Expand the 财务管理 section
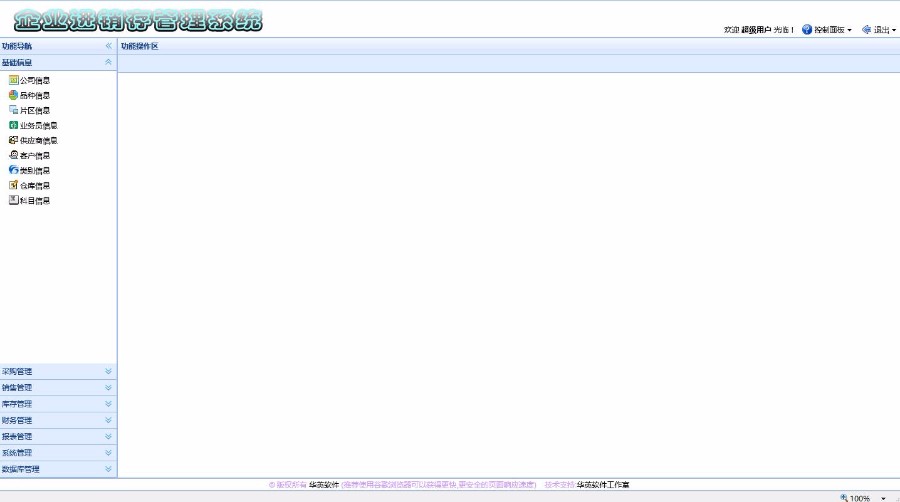The width and height of the screenshot is (900, 502). pos(108,420)
